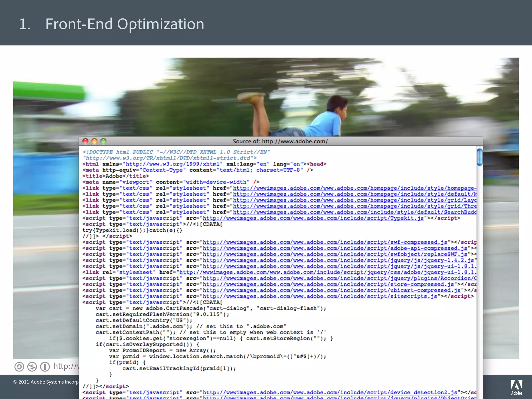Screen dimensions: 532x399
Task: Open the Typekit.js script link
Action: click(x=313, y=218)
